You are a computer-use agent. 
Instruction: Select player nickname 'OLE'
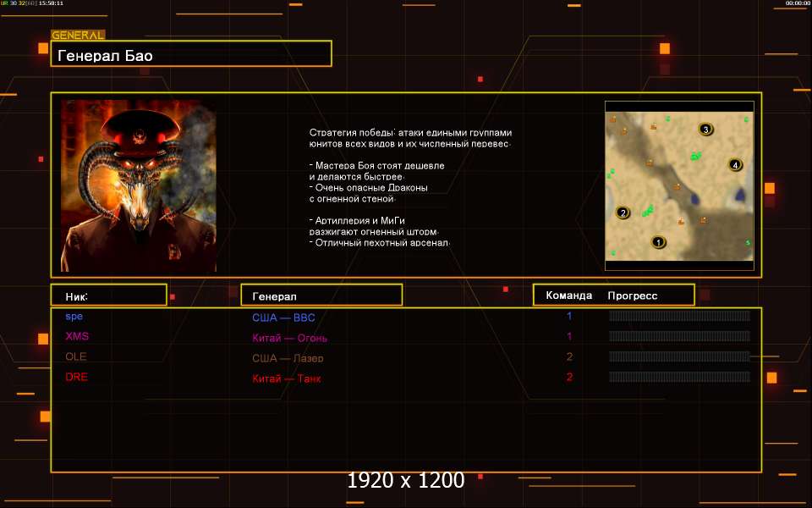75,356
